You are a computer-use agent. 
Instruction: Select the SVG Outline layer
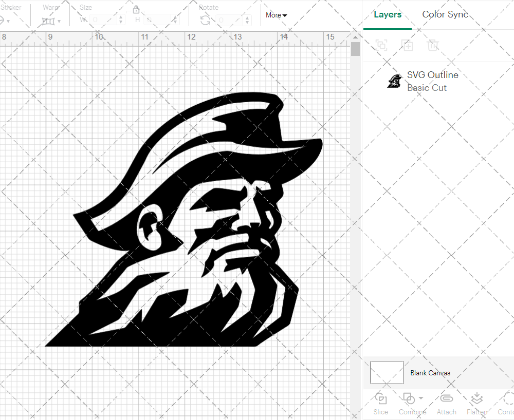point(432,75)
